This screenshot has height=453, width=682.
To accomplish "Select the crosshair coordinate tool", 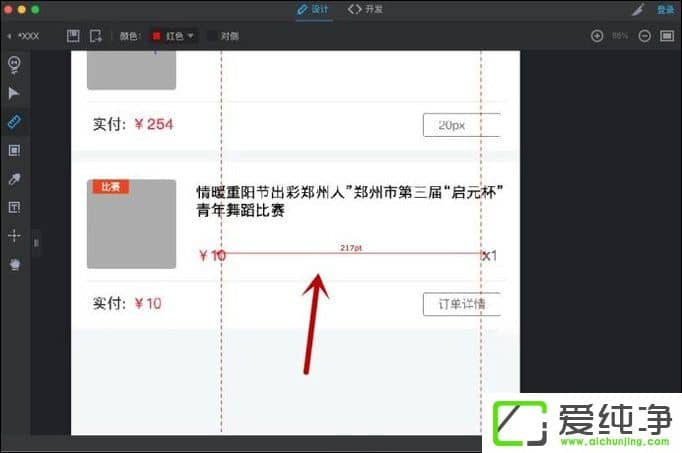I will pyautogui.click(x=14, y=236).
